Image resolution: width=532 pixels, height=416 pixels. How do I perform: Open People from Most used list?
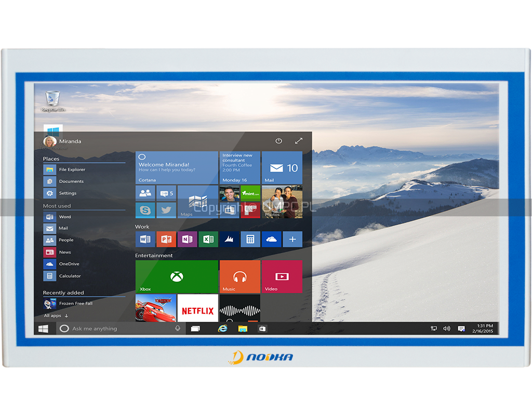[58, 240]
